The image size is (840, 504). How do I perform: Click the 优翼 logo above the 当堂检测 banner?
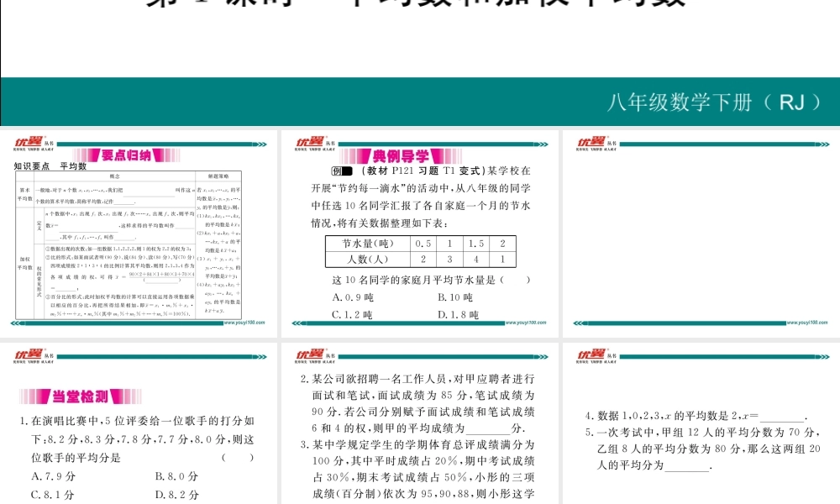click(x=28, y=356)
